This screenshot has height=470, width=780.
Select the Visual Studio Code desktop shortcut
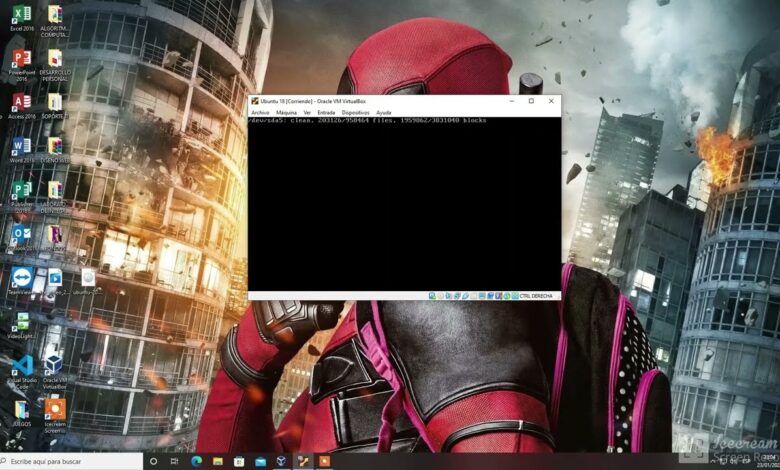(22, 372)
